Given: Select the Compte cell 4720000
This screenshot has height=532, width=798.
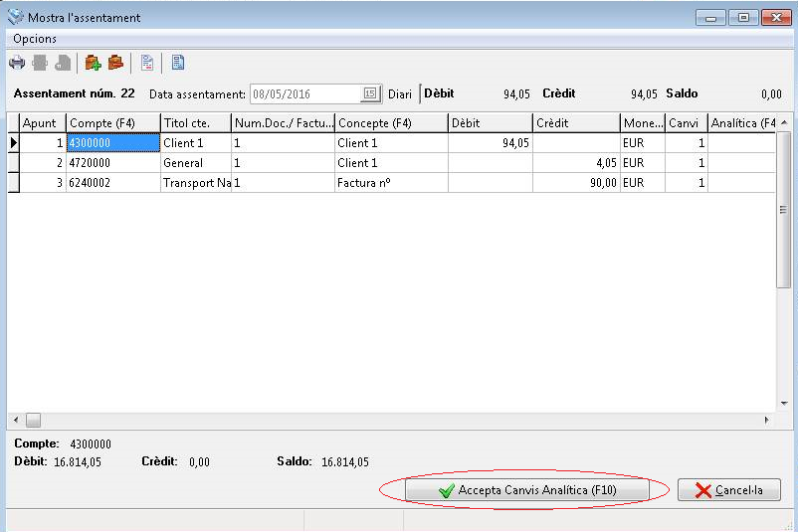Looking at the screenshot, I should (x=113, y=163).
